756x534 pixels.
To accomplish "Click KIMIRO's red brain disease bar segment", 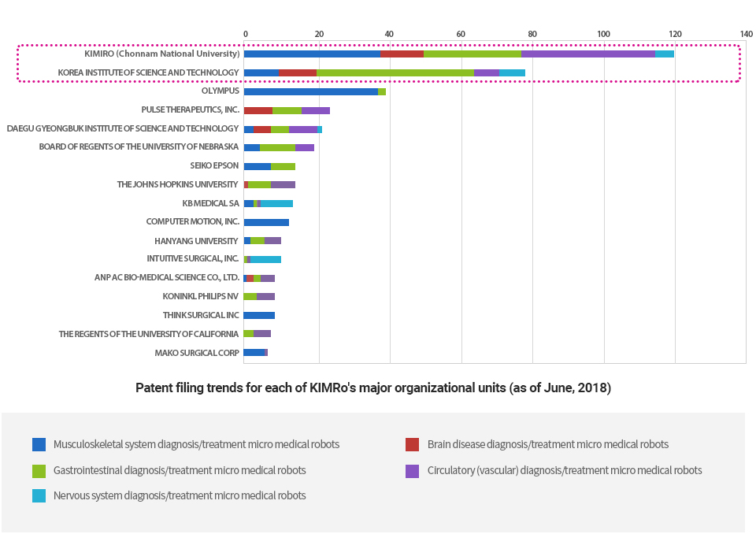I will (402, 54).
